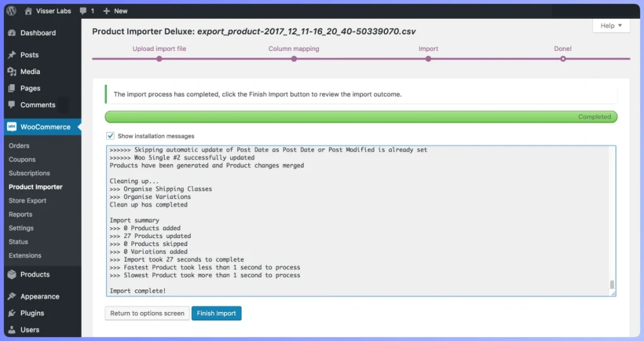Screen dimensions: 644x341
Task: Go to Media in sidebar
Action: pos(30,72)
